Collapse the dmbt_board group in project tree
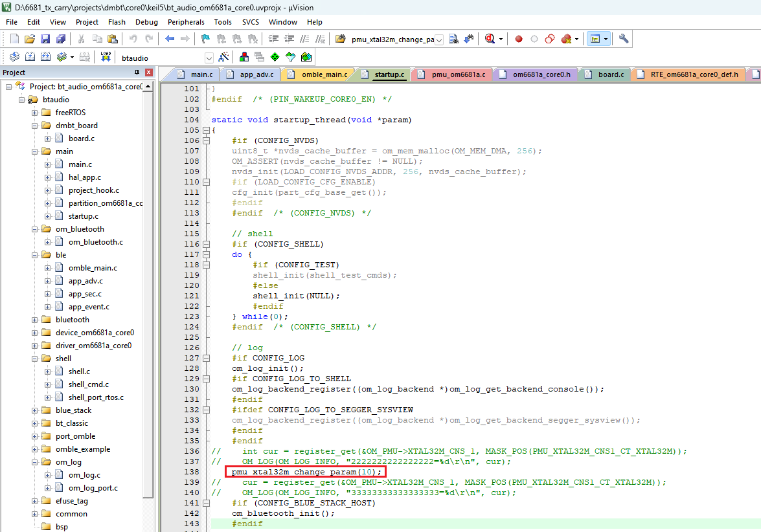Image resolution: width=761 pixels, height=532 pixels. (34, 126)
